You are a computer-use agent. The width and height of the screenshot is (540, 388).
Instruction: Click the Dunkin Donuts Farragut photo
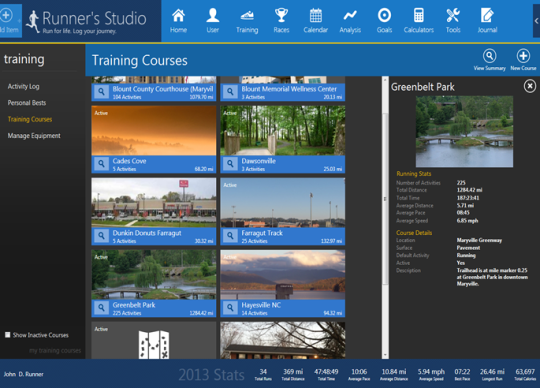click(154, 202)
